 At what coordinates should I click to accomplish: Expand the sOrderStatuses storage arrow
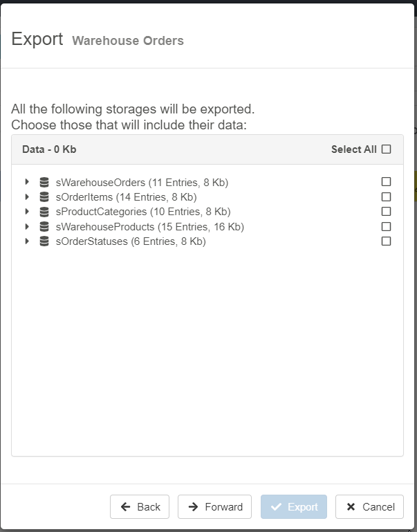point(27,241)
